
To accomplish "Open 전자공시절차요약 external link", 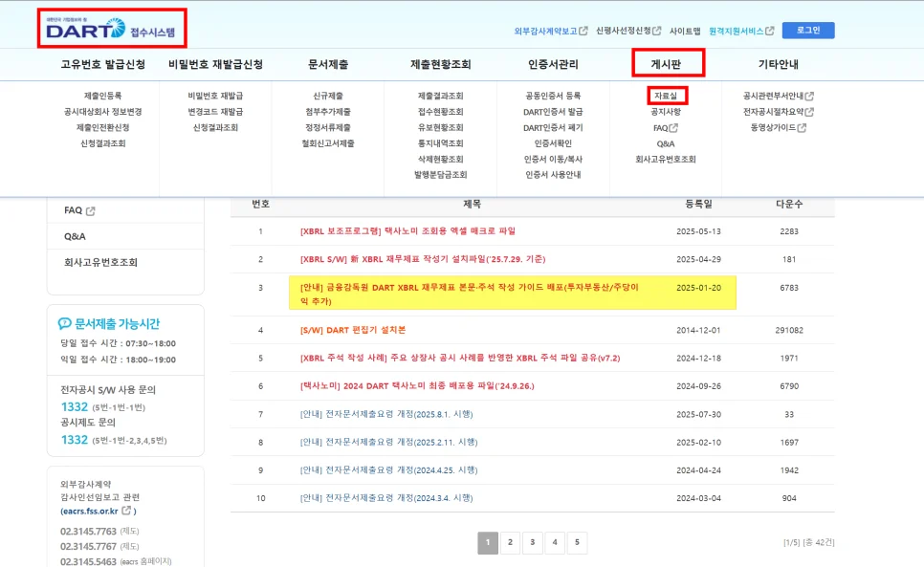I will coord(778,111).
